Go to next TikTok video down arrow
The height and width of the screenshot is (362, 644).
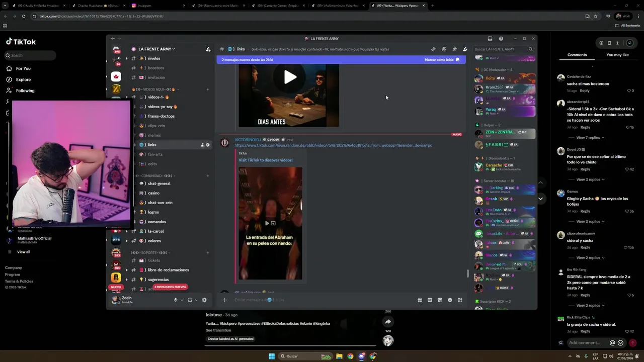540,199
